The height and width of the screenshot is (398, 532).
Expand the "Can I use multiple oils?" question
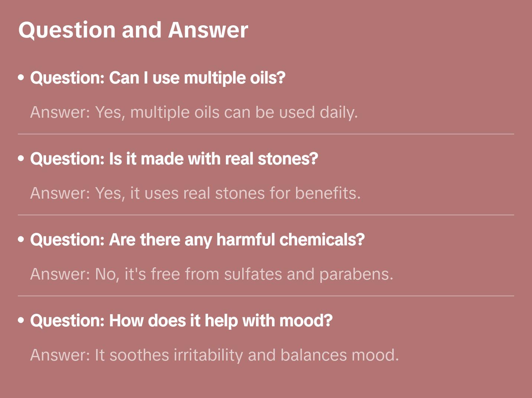coord(158,78)
